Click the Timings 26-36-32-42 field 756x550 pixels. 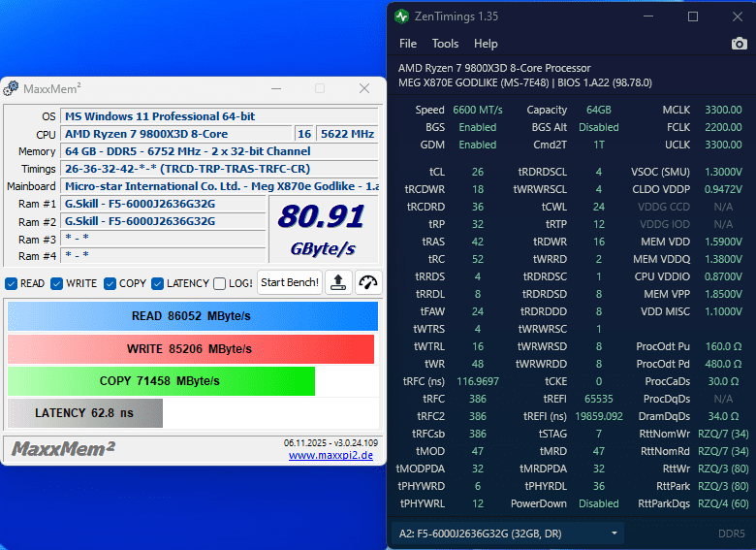(x=219, y=169)
